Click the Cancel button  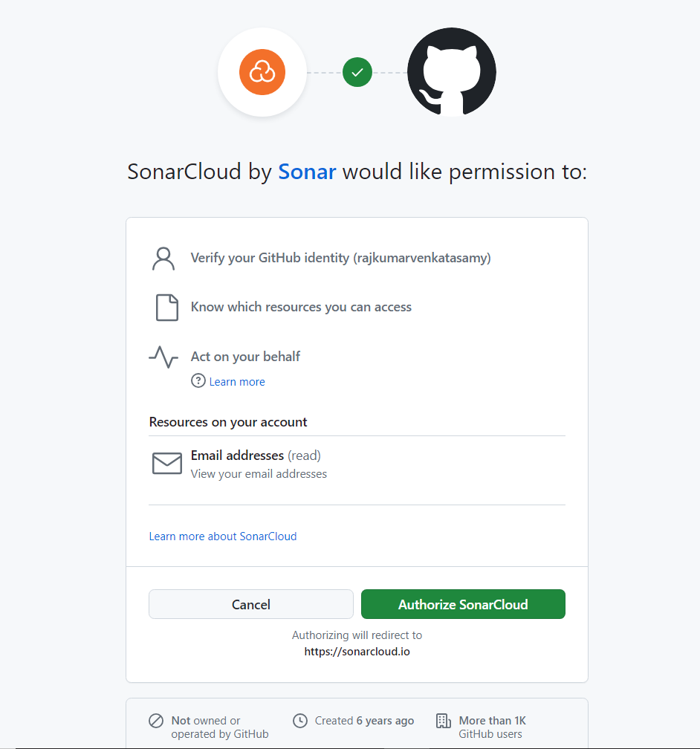click(250, 604)
